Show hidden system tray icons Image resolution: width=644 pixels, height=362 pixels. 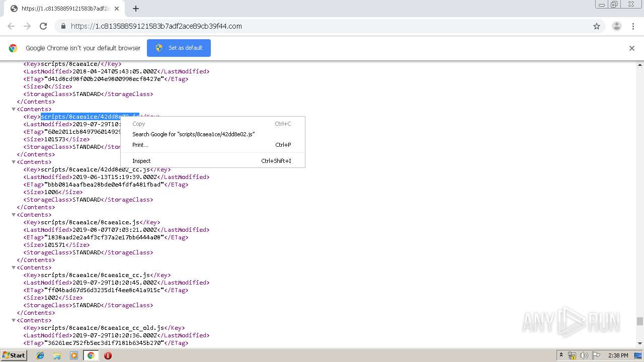(x=561, y=355)
